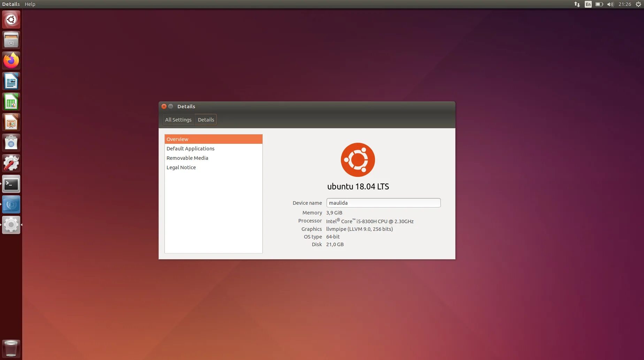Open the Help menu in top bar
The width and height of the screenshot is (644, 360).
pos(30,4)
